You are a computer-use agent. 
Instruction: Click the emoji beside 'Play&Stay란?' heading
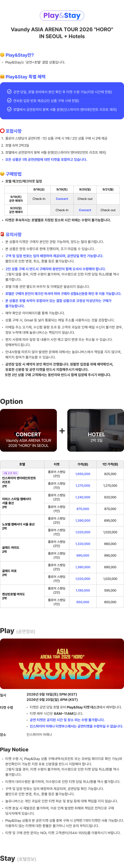tap(2, 55)
